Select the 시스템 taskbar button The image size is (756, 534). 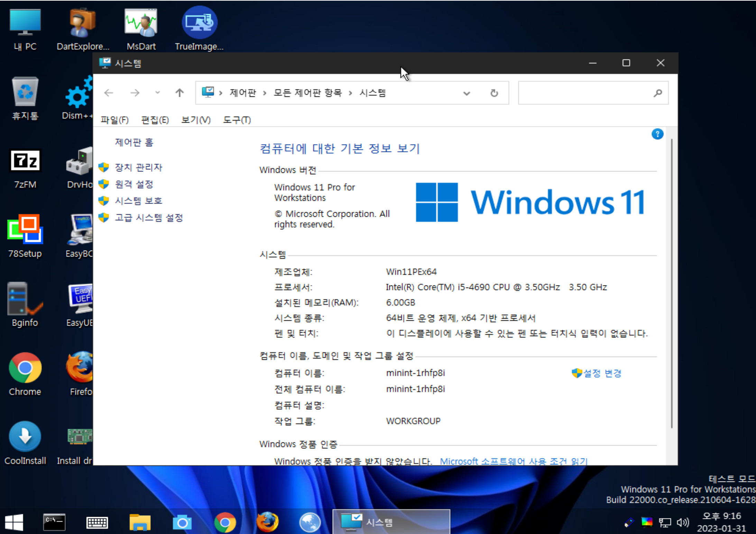[x=391, y=522]
